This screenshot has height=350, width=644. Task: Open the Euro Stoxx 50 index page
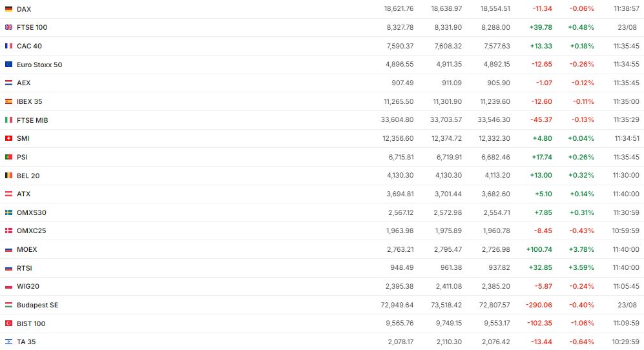[39, 65]
